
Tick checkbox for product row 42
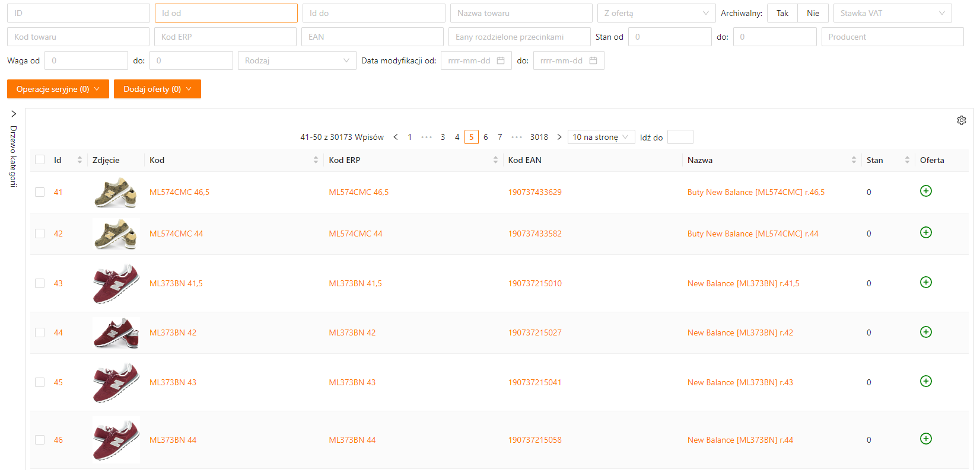click(40, 234)
